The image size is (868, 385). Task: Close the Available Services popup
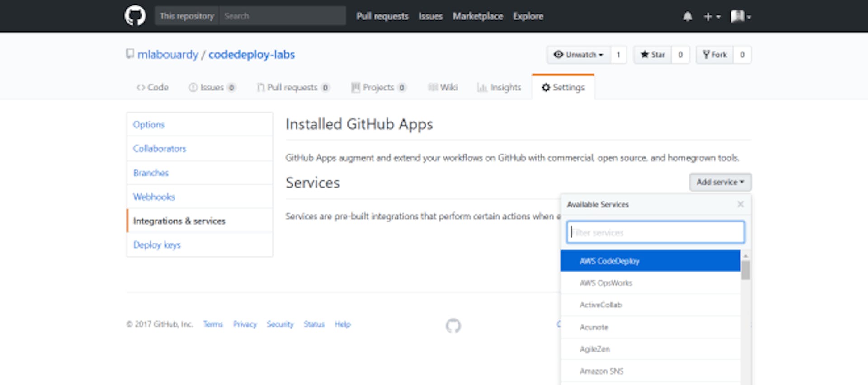741,204
